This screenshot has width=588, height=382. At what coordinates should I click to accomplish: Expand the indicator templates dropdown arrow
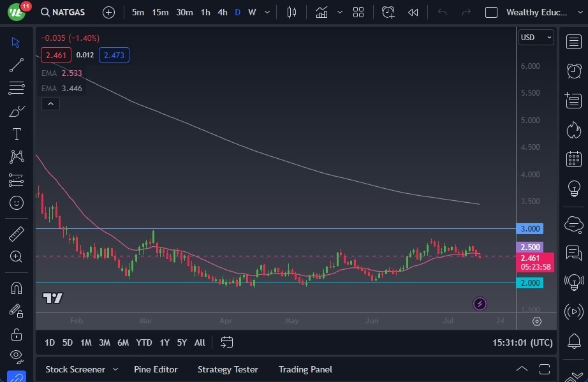coord(340,12)
